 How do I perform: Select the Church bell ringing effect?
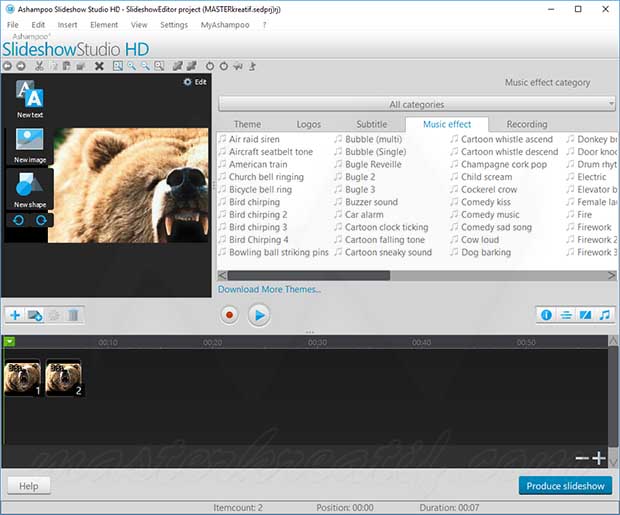[x=262, y=177]
